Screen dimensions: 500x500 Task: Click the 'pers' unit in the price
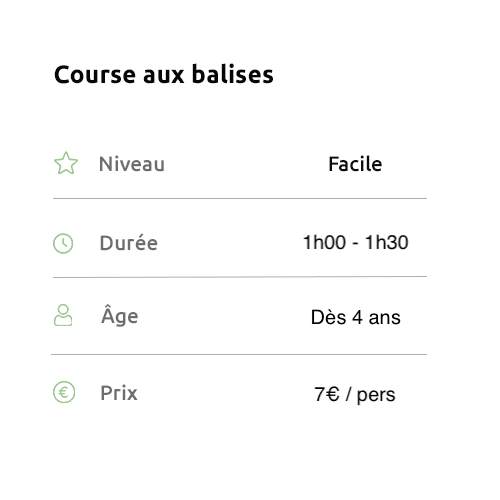(376, 396)
